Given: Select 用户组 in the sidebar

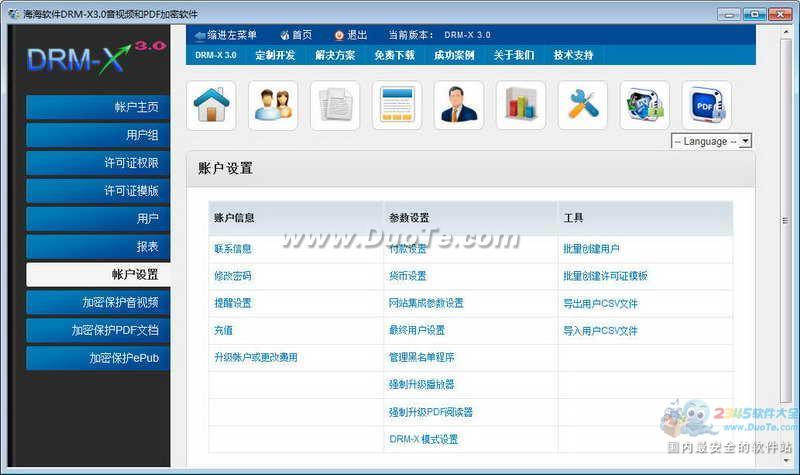Looking at the screenshot, I should [x=98, y=135].
